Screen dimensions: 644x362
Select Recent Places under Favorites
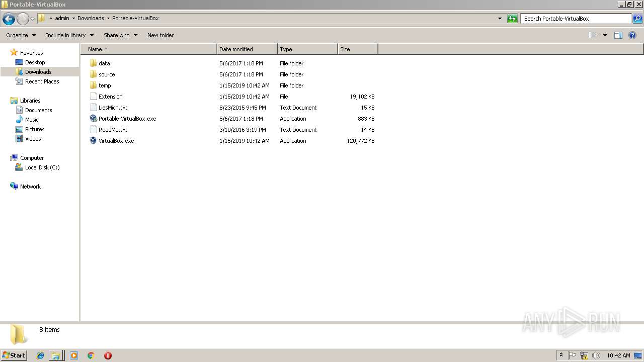(x=42, y=81)
